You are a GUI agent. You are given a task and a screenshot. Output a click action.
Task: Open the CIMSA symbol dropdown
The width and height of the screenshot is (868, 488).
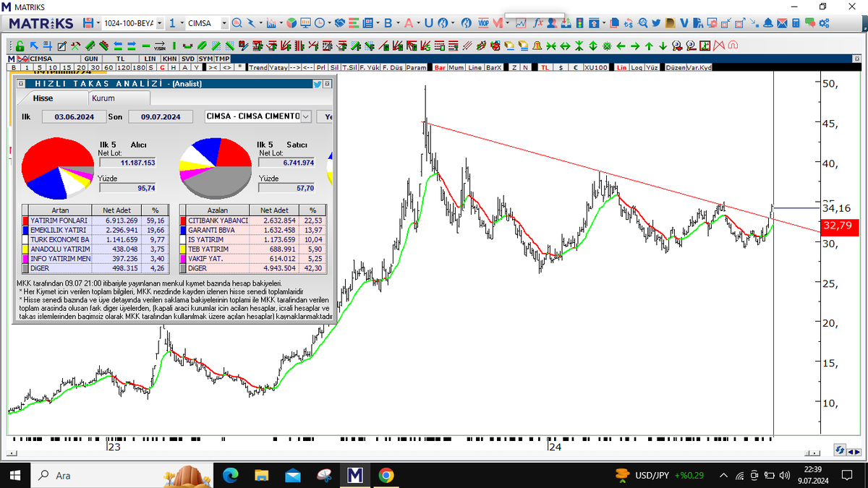tap(224, 23)
